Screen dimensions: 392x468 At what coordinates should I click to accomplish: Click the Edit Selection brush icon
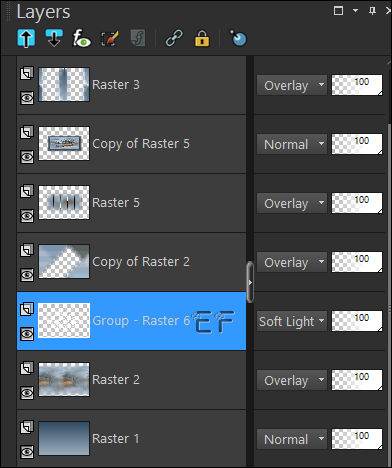(x=109, y=38)
